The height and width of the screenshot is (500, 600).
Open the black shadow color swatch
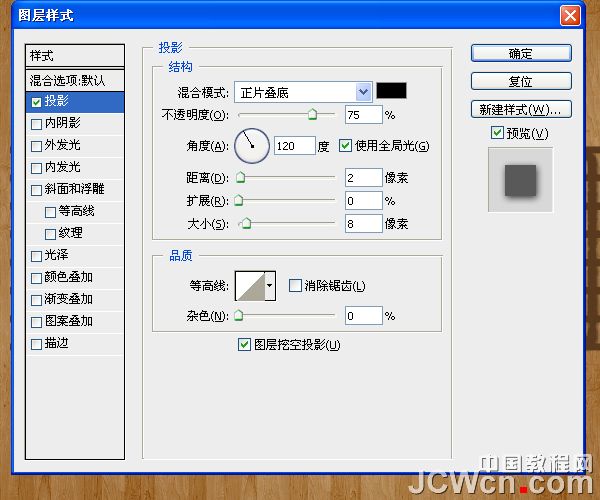point(391,92)
